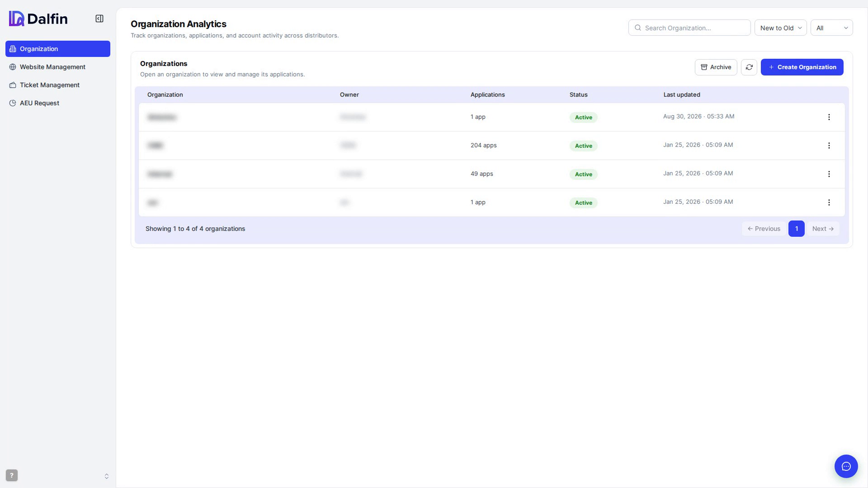Expand the user menu chevrons in sidebar
Image resolution: width=868 pixels, height=488 pixels.
pyautogui.click(x=107, y=476)
